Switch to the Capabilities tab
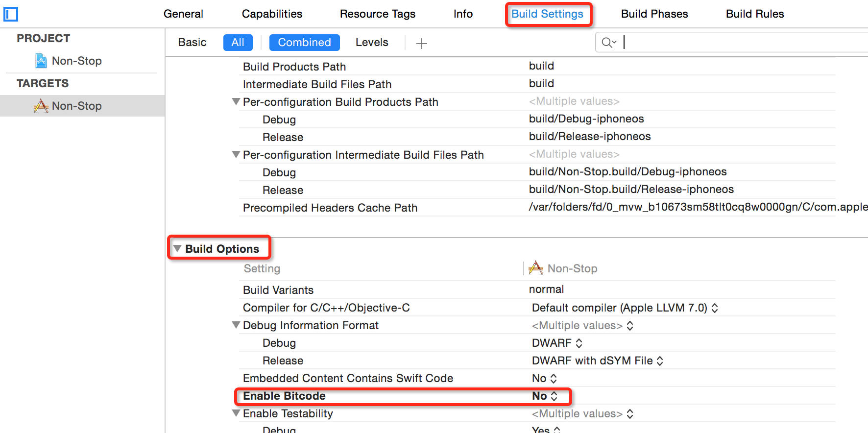 click(272, 14)
